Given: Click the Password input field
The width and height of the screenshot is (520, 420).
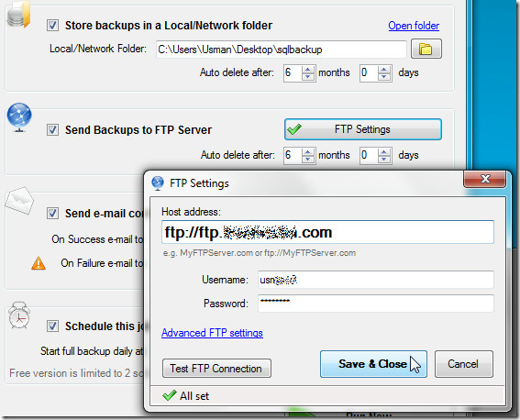Looking at the screenshot, I should coord(376,304).
